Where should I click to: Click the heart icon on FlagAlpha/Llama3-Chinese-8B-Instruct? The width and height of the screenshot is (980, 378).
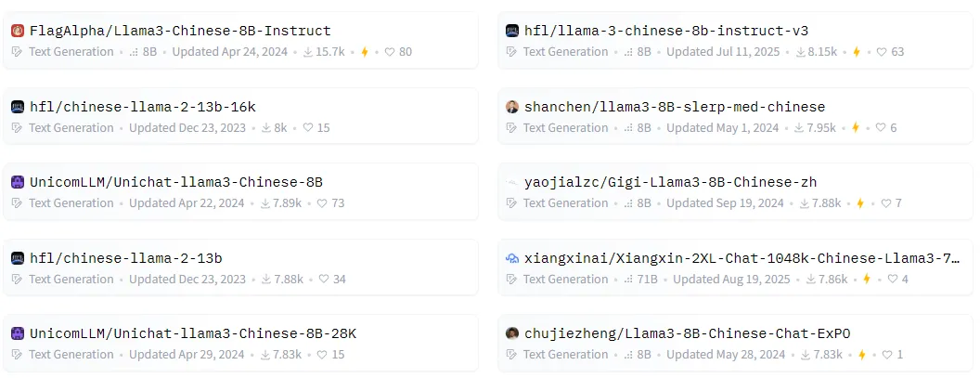click(390, 52)
